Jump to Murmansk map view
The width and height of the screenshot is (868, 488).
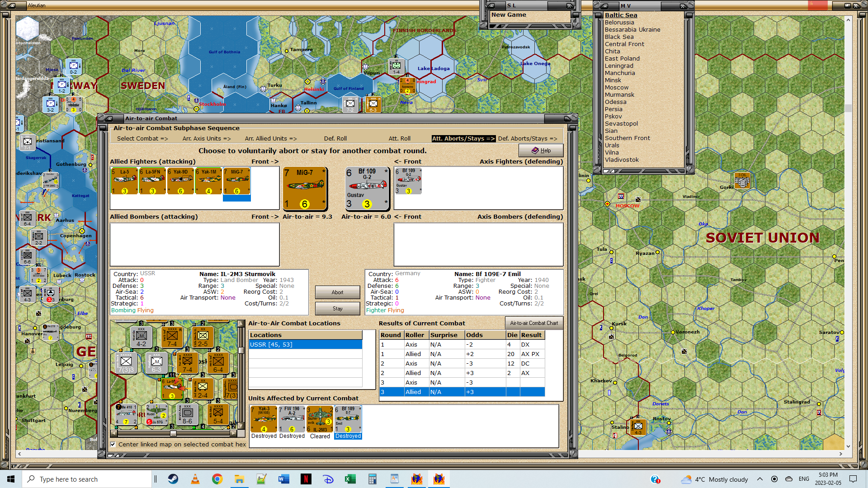click(x=619, y=94)
